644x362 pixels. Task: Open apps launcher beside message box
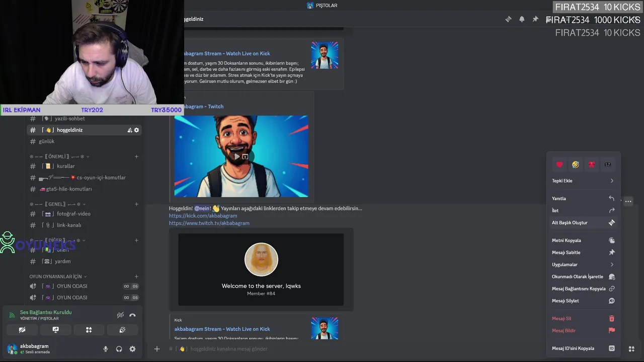(x=631, y=349)
